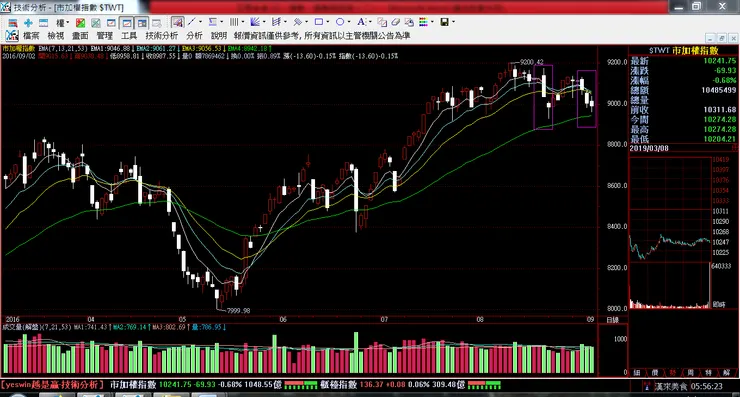Switch to the 價 tab in quote panel
The height and width of the screenshot is (397, 740).
(x=655, y=373)
